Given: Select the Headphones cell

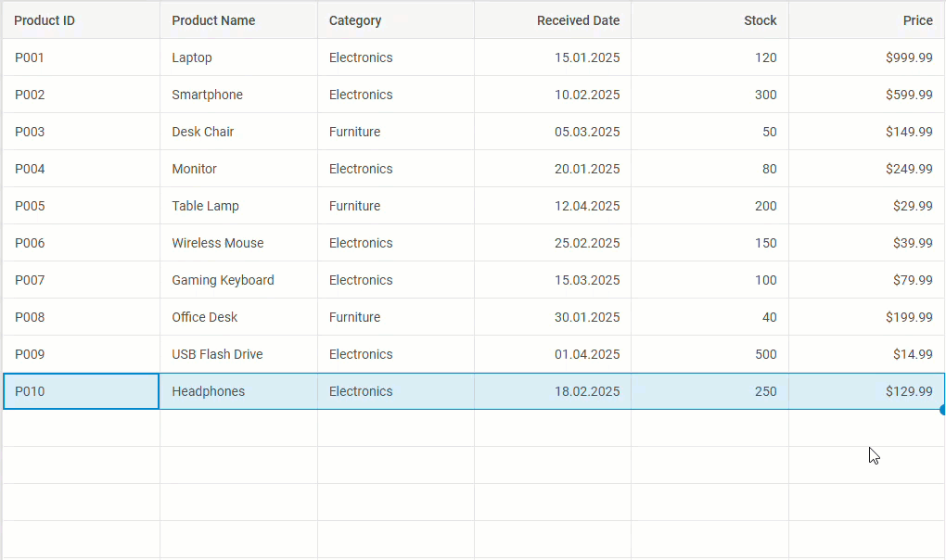Looking at the screenshot, I should tap(239, 391).
